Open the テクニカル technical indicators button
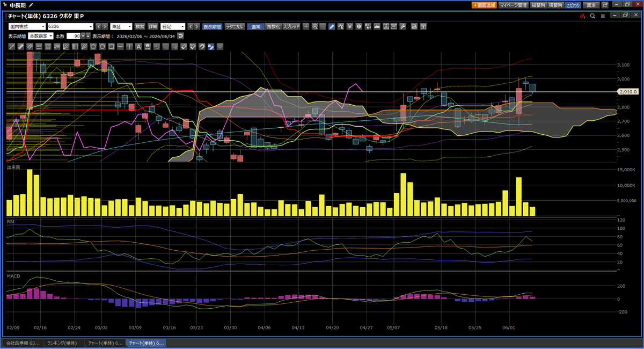The image size is (644, 349). (235, 26)
